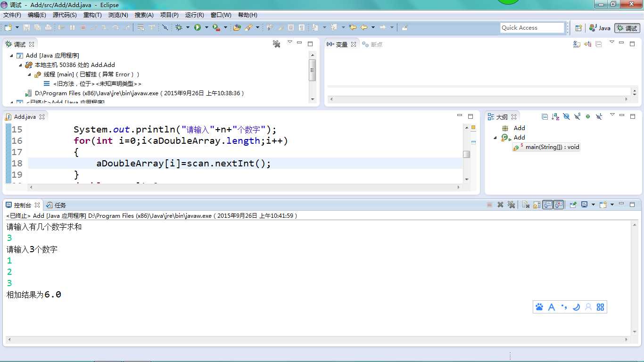
Task: Click the Open Perspective icon
Action: coord(578,28)
